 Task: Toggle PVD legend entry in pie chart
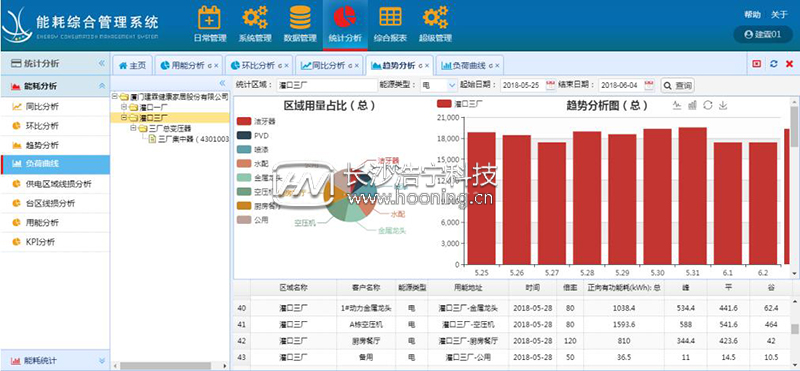[x=253, y=135]
